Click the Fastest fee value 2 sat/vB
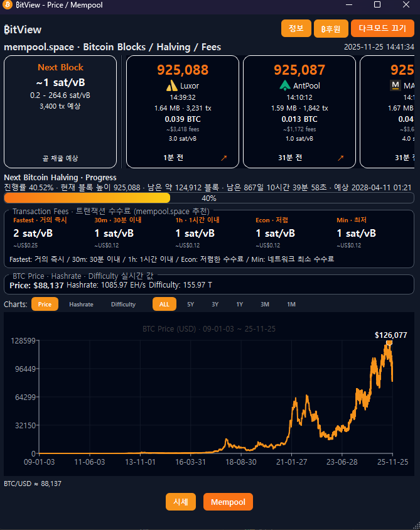 click(x=33, y=233)
